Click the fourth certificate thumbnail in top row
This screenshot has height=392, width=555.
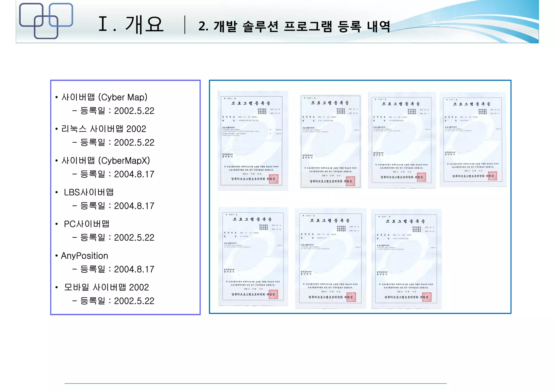click(473, 139)
